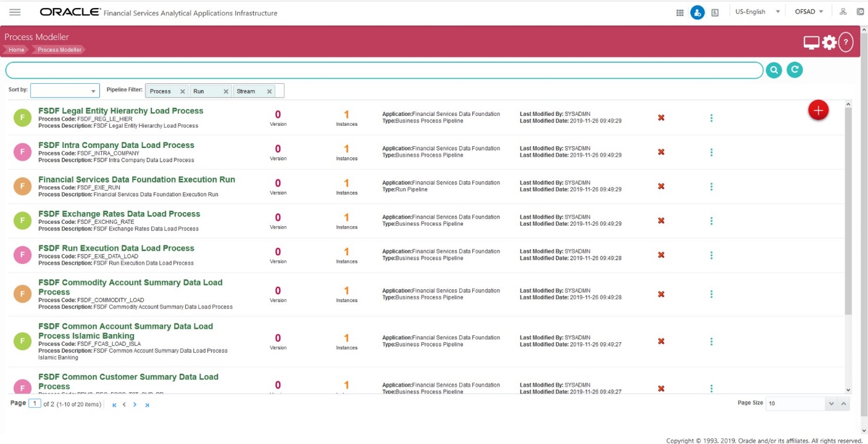
Task: Open the OFSAD user dropdown
Action: (x=809, y=12)
